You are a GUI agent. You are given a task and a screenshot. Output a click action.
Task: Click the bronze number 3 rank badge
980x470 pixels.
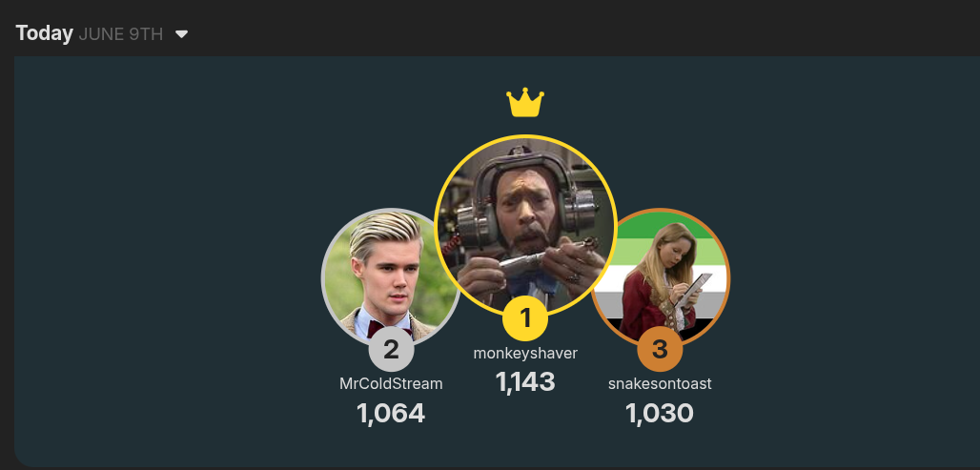pos(660,349)
